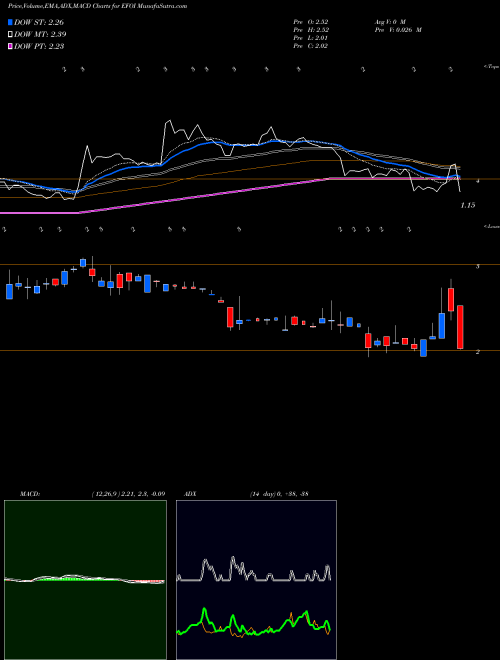This screenshot has height=660, width=500.
Task: Click the last red candlestick at the right
Action: pyautogui.click(x=460, y=327)
